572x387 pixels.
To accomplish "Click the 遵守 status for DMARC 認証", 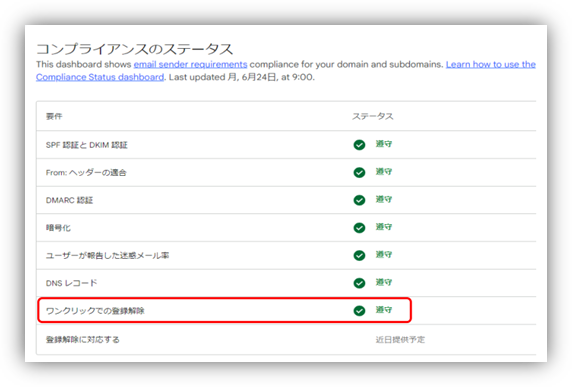I will [x=384, y=199].
